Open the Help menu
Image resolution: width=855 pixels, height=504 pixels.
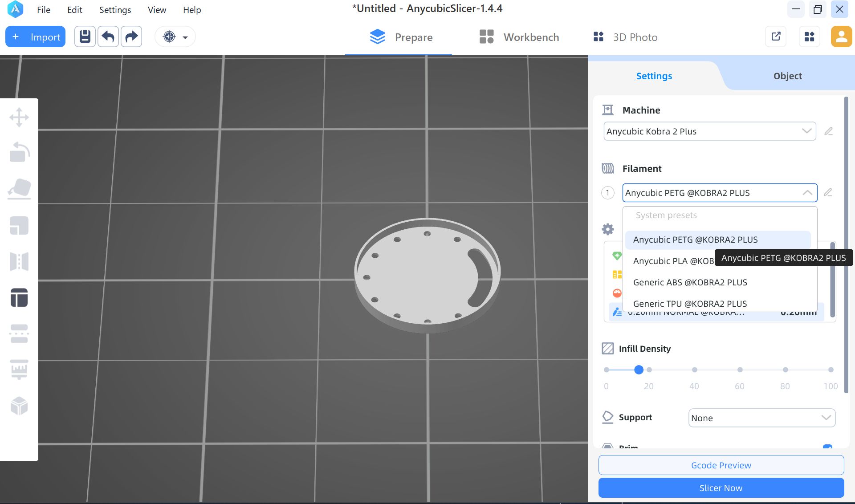pyautogui.click(x=192, y=9)
